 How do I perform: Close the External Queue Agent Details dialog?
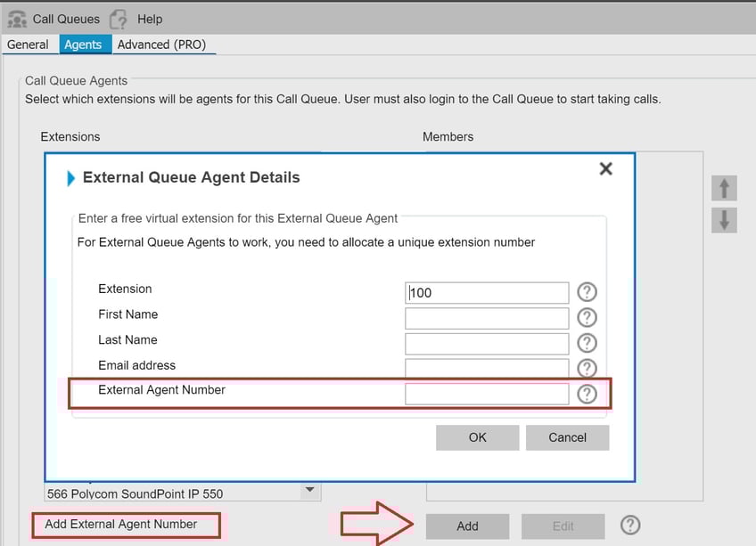click(x=605, y=168)
